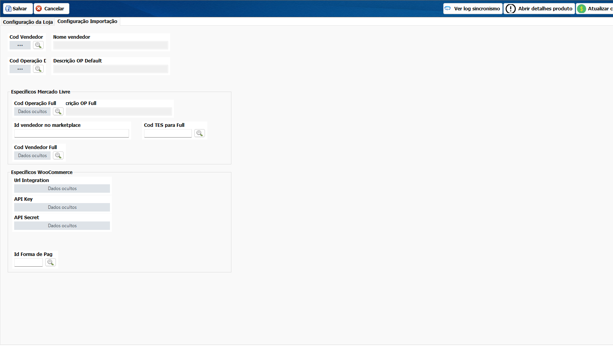Open Ver log sincronismo
Screen dimensions: 613x364
click(473, 8)
